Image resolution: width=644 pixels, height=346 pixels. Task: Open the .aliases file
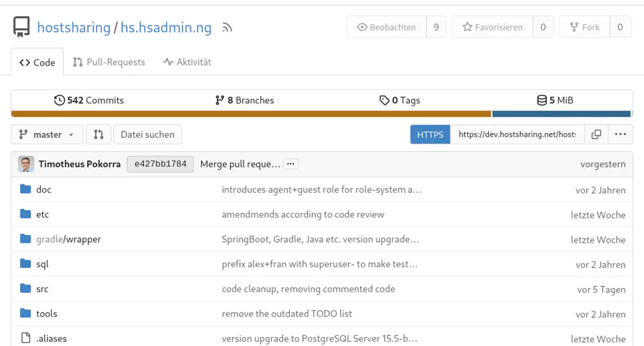[51, 339]
